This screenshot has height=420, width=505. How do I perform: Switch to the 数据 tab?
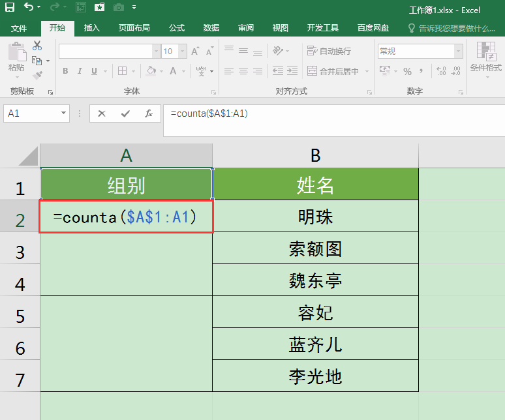point(211,28)
